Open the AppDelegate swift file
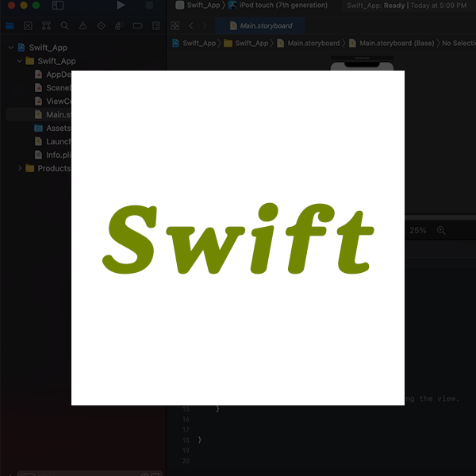The image size is (476, 476). (53, 75)
